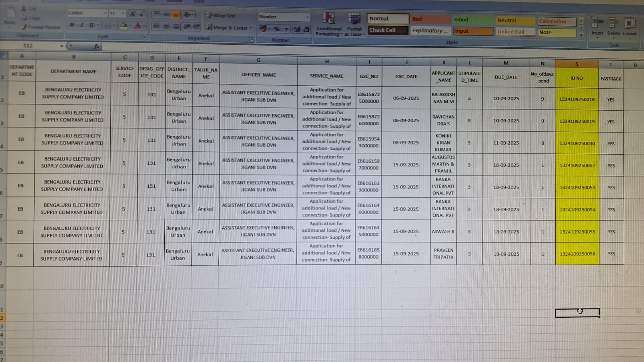The image size is (644, 362).
Task: Open the text Orientation tool
Action: pos(188,15)
